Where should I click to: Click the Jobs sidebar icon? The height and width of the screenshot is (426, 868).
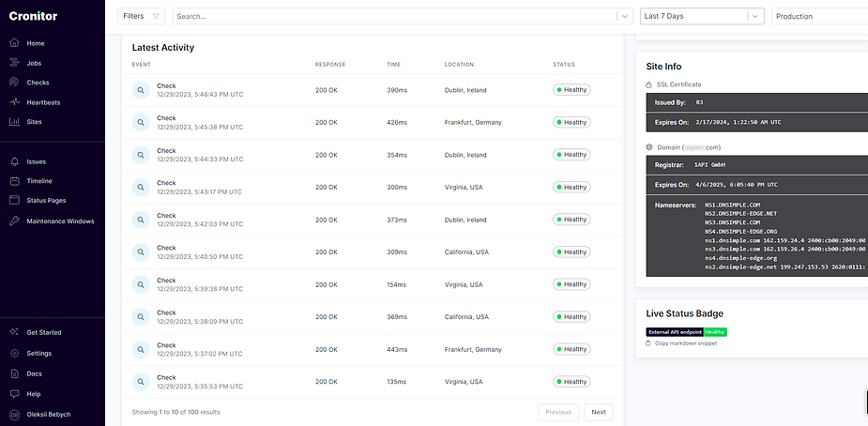14,63
